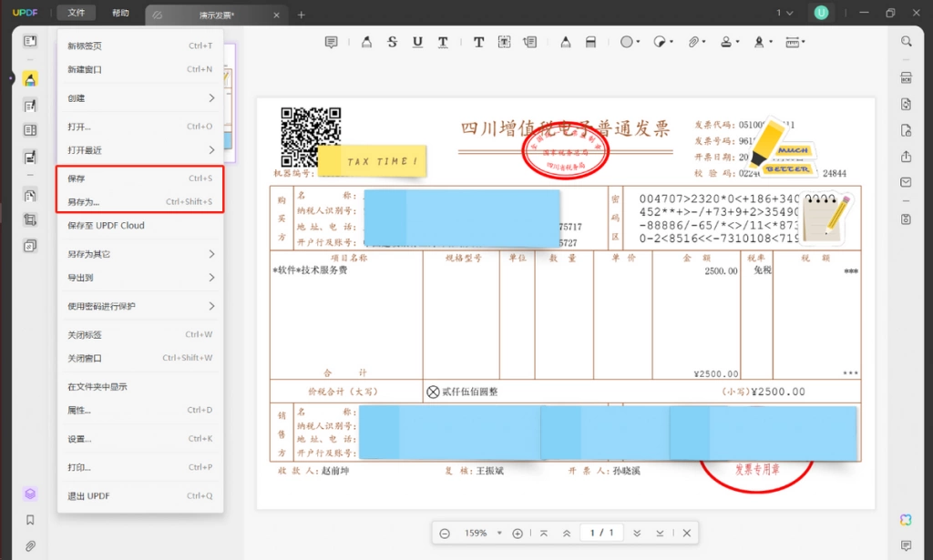Open the window count dropdown showing 1
Screen dimensions: 933x560
tap(784, 13)
